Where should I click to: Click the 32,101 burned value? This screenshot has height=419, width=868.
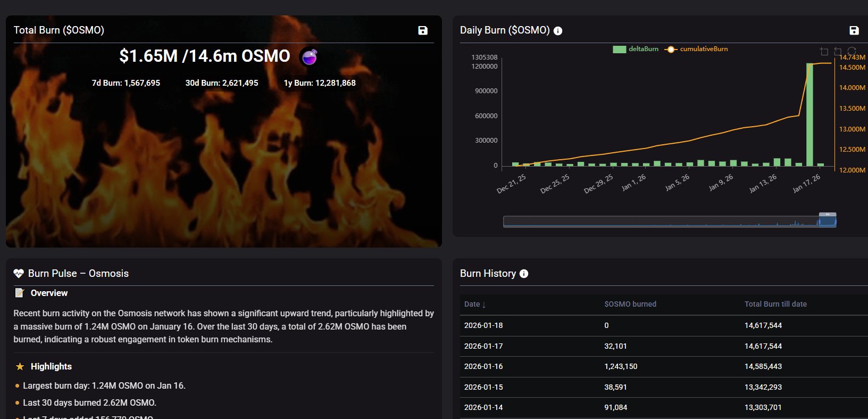click(615, 346)
